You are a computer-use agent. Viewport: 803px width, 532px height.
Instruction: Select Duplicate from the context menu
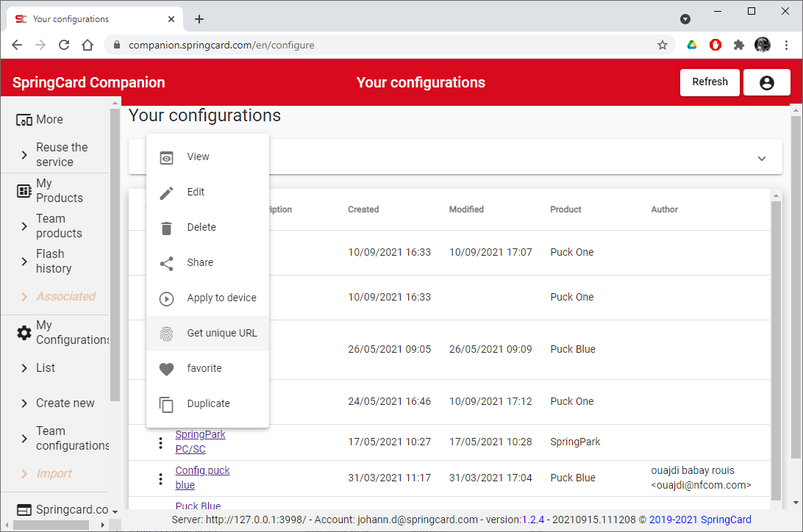[209, 403]
